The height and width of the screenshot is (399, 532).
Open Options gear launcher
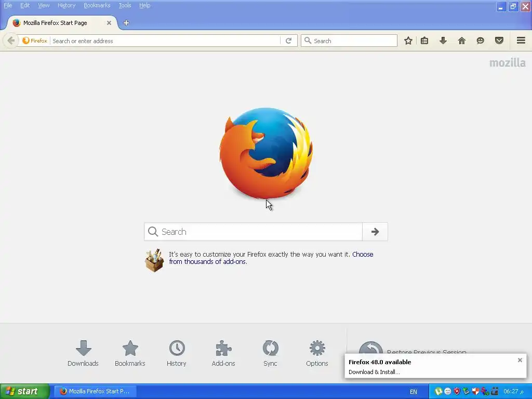click(x=317, y=353)
